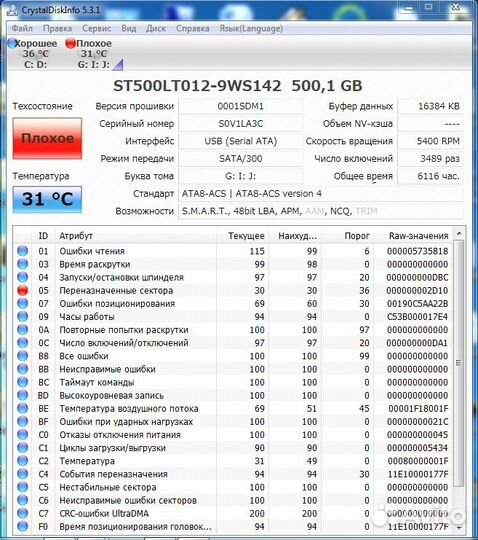Image resolution: width=478 pixels, height=540 pixels.
Task: Click the status icon for Температура воздушного потока
Action: 23,408
